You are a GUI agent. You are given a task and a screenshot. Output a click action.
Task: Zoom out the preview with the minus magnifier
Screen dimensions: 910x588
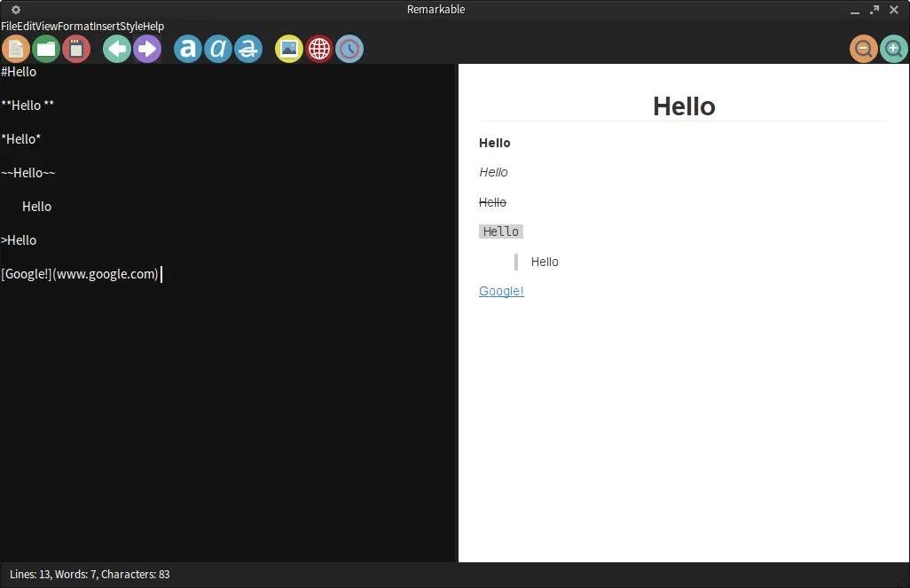[864, 49]
